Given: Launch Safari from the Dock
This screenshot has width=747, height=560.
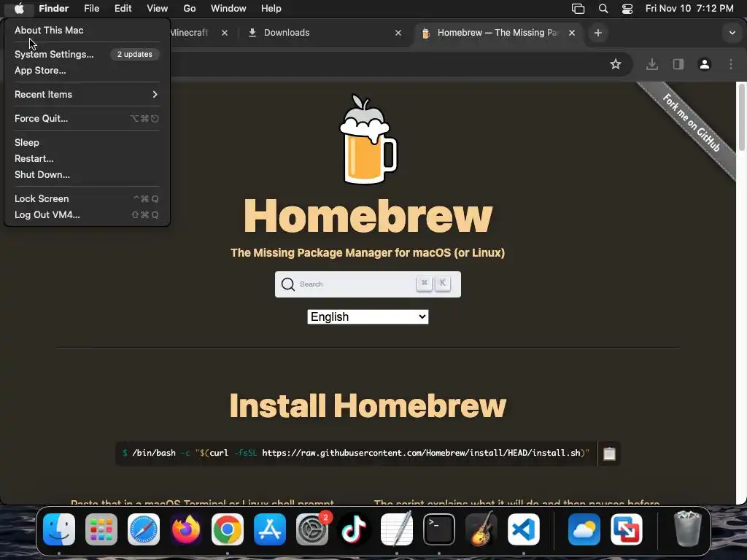Looking at the screenshot, I should (144, 529).
